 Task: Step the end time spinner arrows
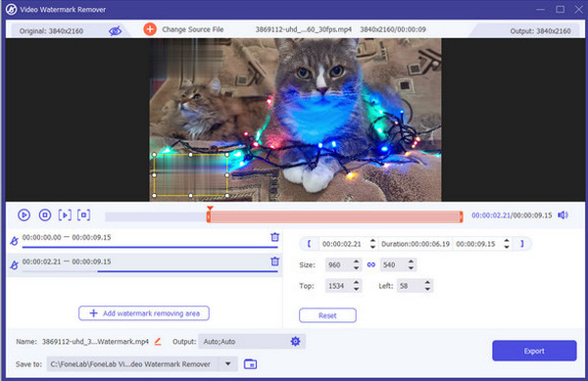507,244
